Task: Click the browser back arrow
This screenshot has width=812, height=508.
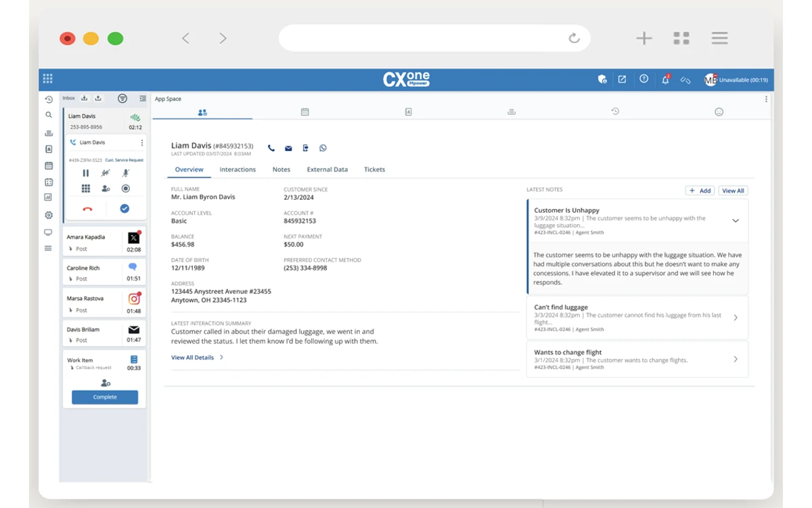Action: 185,39
